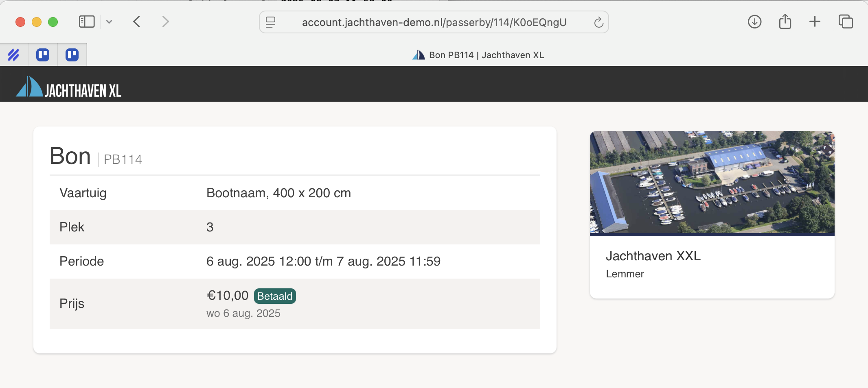868x388 pixels.
Task: Click the PB114 receipt number
Action: [123, 159]
